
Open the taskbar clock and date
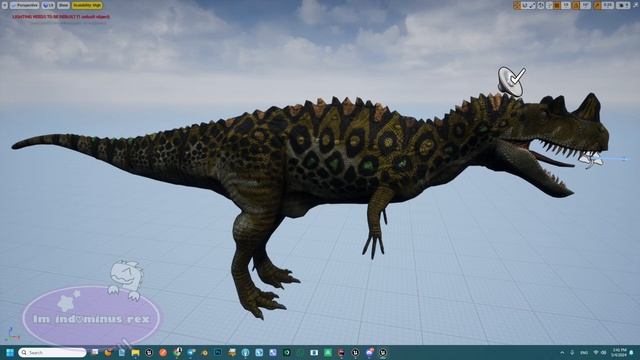click(x=619, y=353)
